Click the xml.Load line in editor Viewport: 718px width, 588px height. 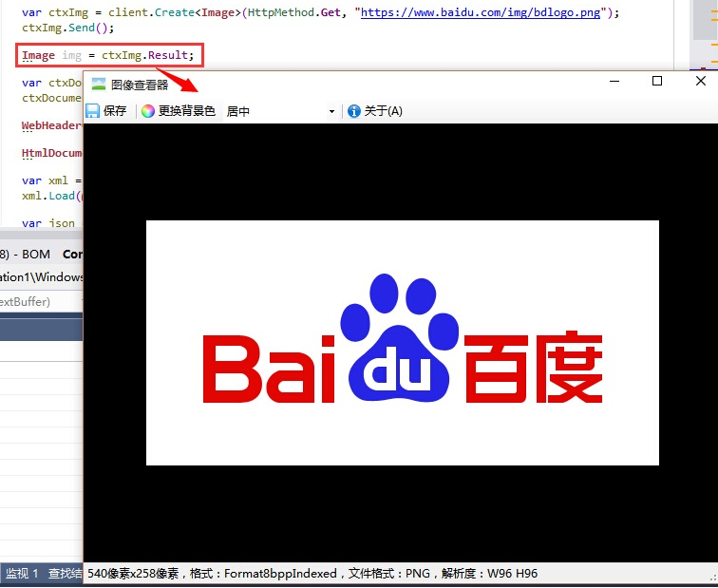click(51, 196)
